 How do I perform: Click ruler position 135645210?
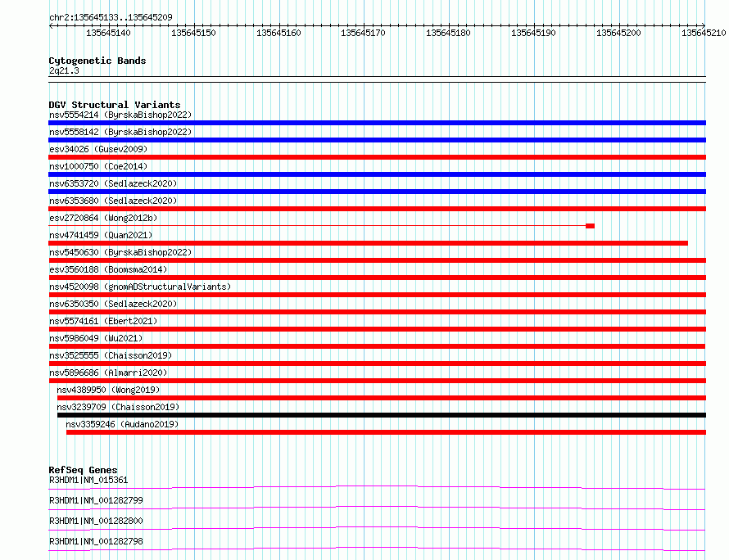[x=704, y=33]
